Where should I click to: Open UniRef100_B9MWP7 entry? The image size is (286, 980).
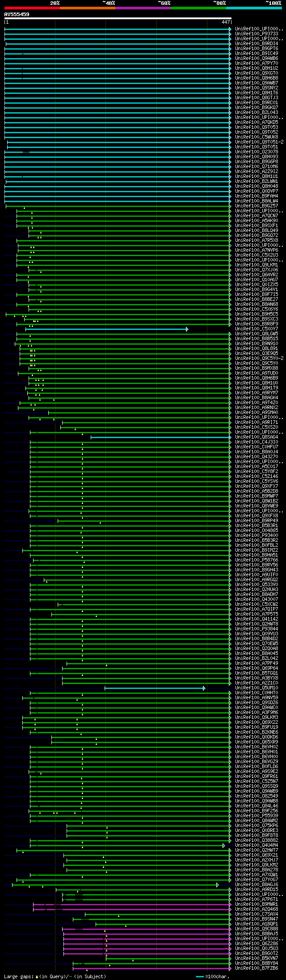pyautogui.click(x=257, y=496)
